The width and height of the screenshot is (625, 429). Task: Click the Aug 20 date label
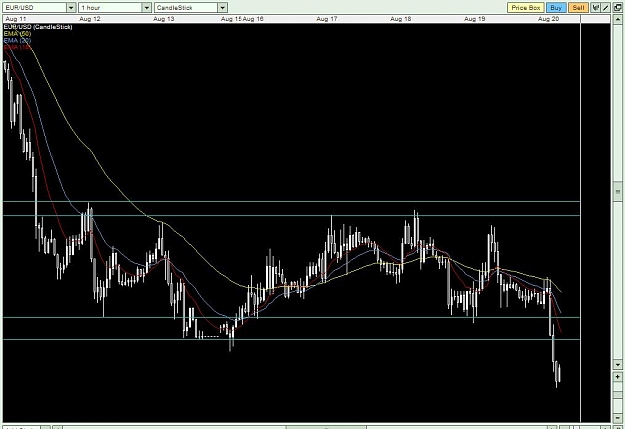pyautogui.click(x=548, y=19)
